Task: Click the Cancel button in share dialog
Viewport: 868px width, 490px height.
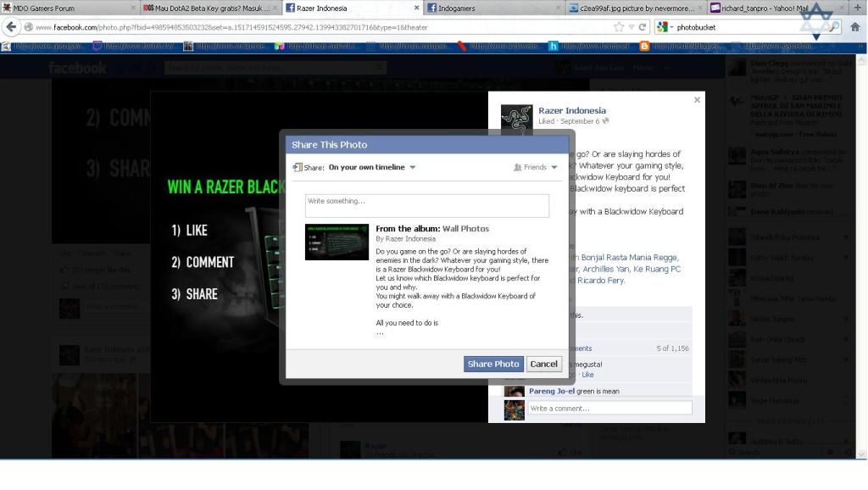Action: [543, 364]
